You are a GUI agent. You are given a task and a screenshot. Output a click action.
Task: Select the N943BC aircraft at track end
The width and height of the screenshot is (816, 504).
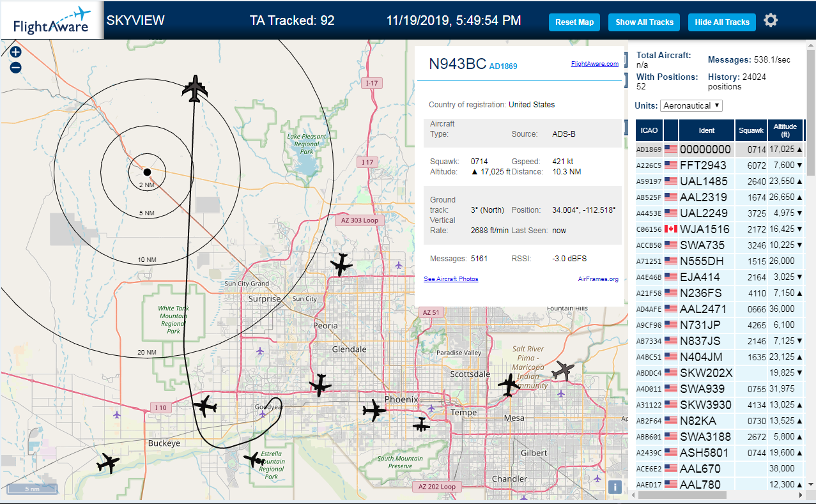click(195, 89)
